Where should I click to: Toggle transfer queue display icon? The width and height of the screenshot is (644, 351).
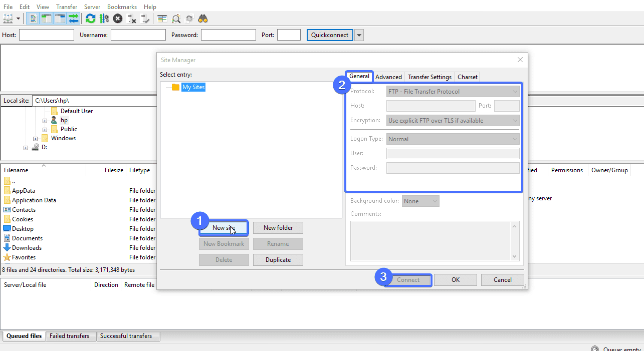point(74,19)
